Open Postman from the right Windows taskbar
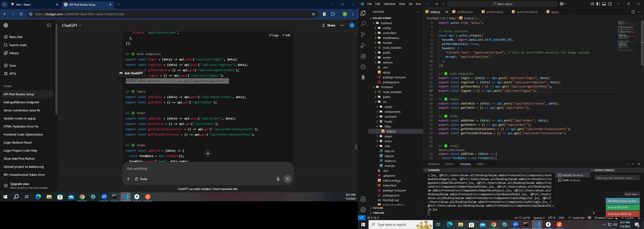This screenshot has width=644, height=229. [x=559, y=225]
